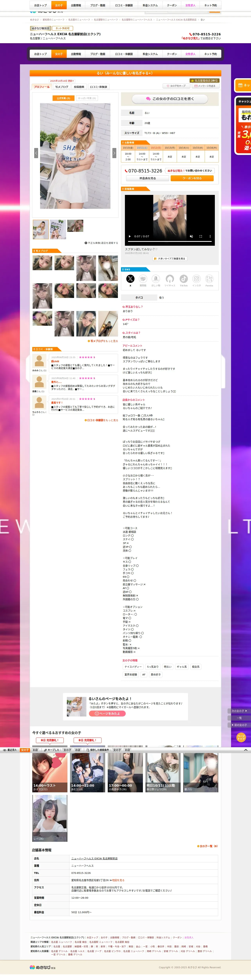The width and height of the screenshot is (251, 980).
Task: Open the 意外と… review by 高橋さん
Action: tap(84, 384)
